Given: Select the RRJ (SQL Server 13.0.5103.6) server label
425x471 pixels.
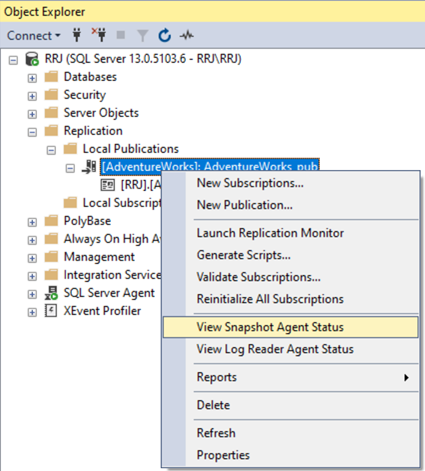Looking at the screenshot, I should pyautogui.click(x=143, y=59).
